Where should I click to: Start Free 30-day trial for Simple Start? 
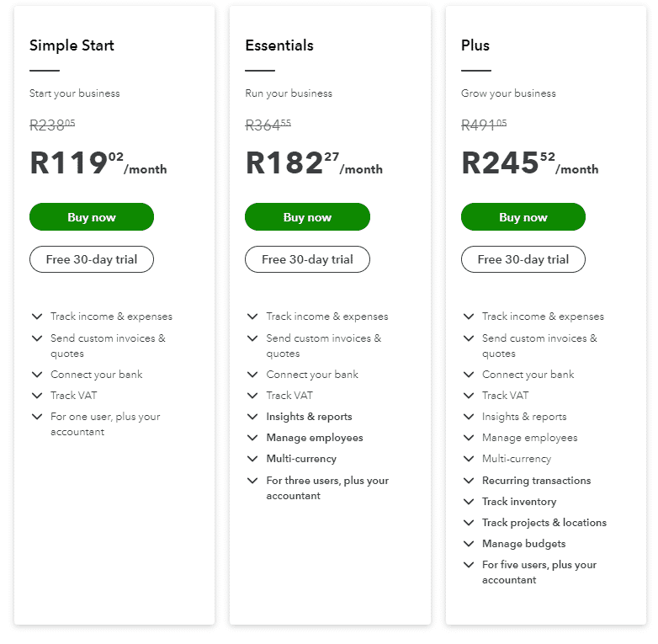click(92, 259)
